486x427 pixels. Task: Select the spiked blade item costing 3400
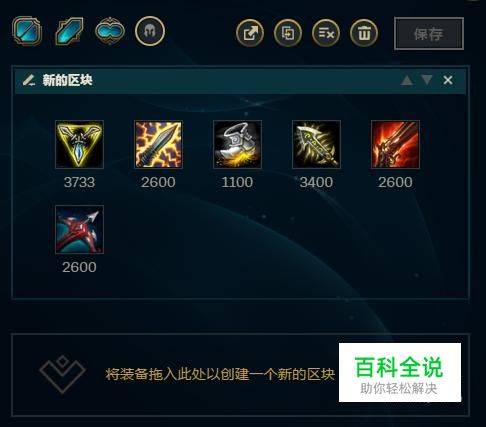click(316, 144)
